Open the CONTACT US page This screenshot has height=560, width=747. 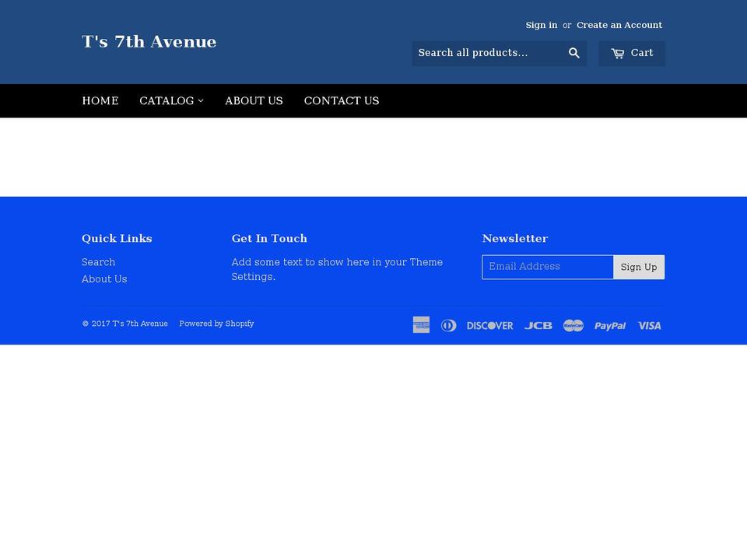342,101
